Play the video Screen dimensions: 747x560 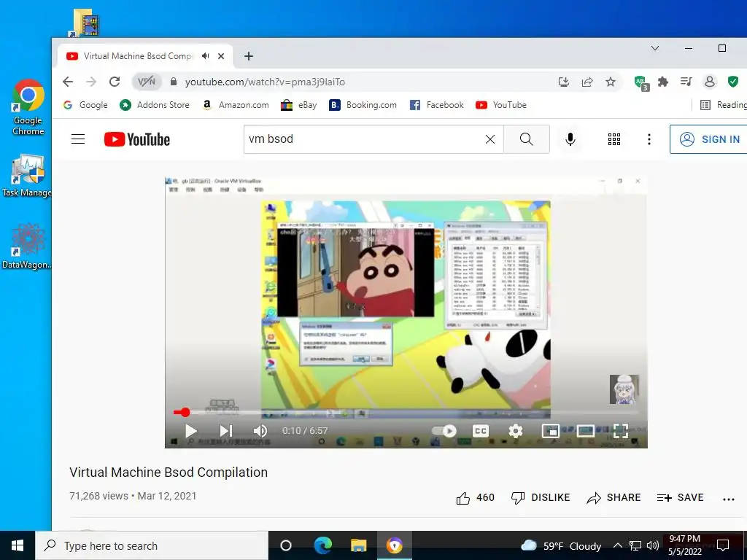tap(191, 431)
